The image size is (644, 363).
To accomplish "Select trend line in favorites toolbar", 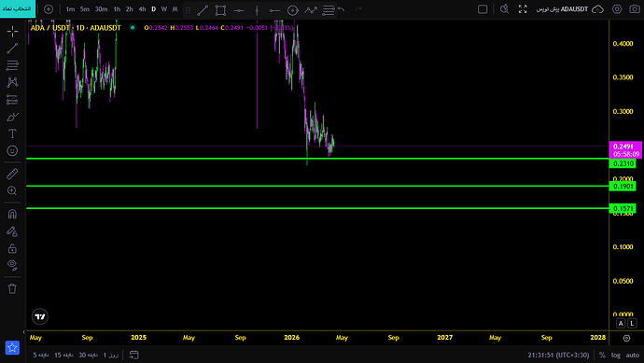I will (x=203, y=10).
